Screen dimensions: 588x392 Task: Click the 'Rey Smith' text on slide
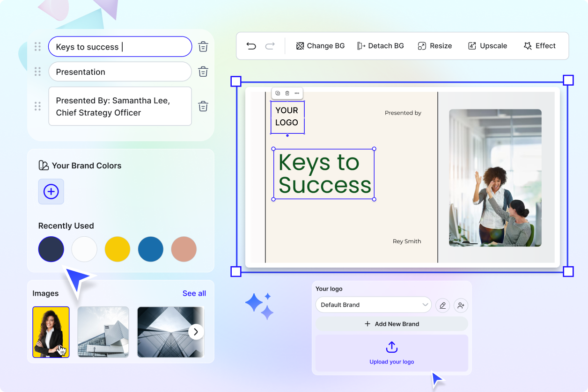tap(407, 241)
